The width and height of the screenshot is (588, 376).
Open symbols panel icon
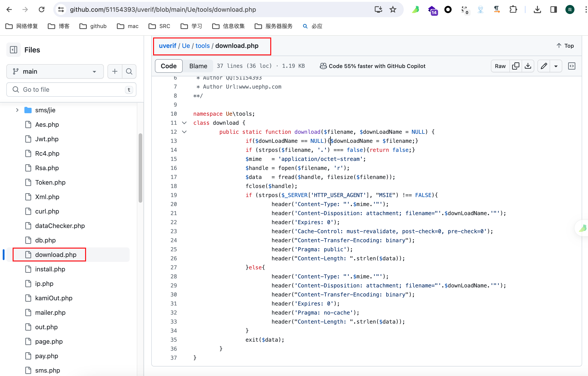572,66
